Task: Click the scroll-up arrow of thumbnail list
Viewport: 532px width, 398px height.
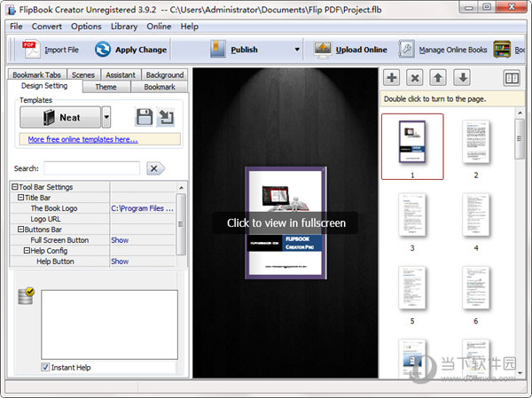Action: tap(520, 113)
